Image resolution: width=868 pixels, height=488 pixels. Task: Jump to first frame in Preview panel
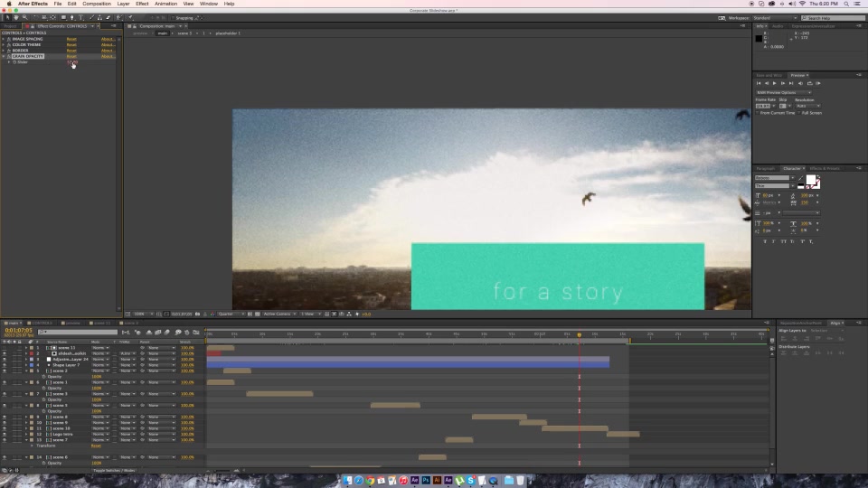tap(759, 83)
